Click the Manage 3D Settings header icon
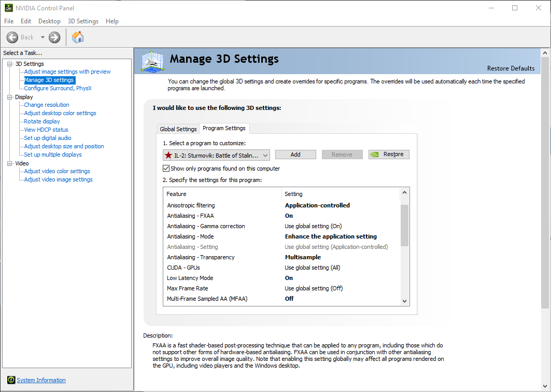Viewport: 551px width, 392px height. [x=152, y=62]
